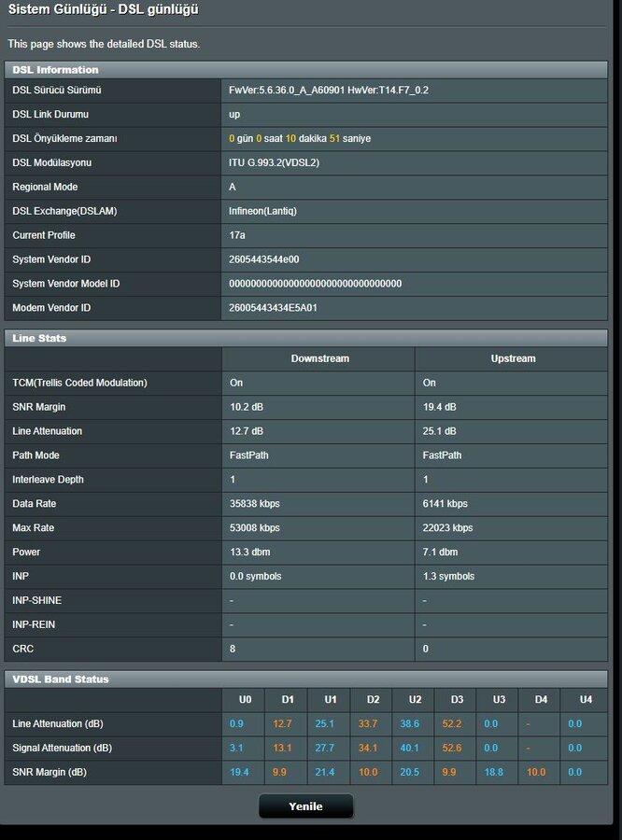This screenshot has height=840, width=622.
Task: Click the Current Profile value 17a
Action: coord(237,235)
